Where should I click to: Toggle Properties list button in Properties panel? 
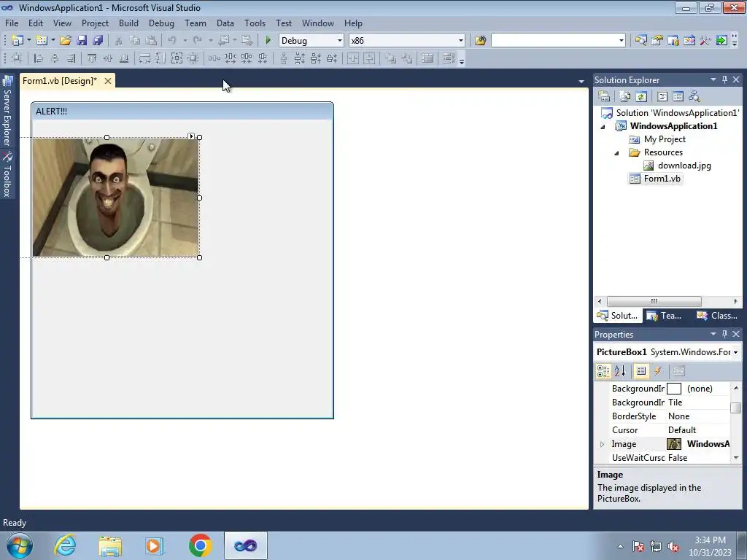point(641,371)
